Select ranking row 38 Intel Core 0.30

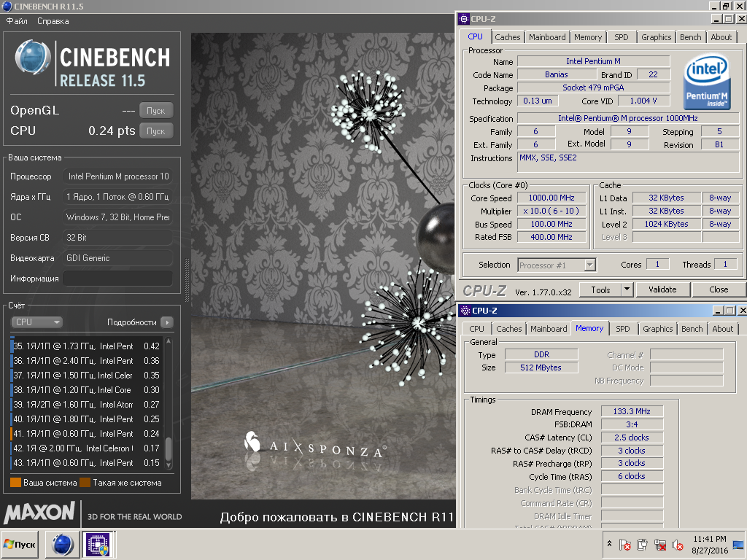tap(87, 390)
